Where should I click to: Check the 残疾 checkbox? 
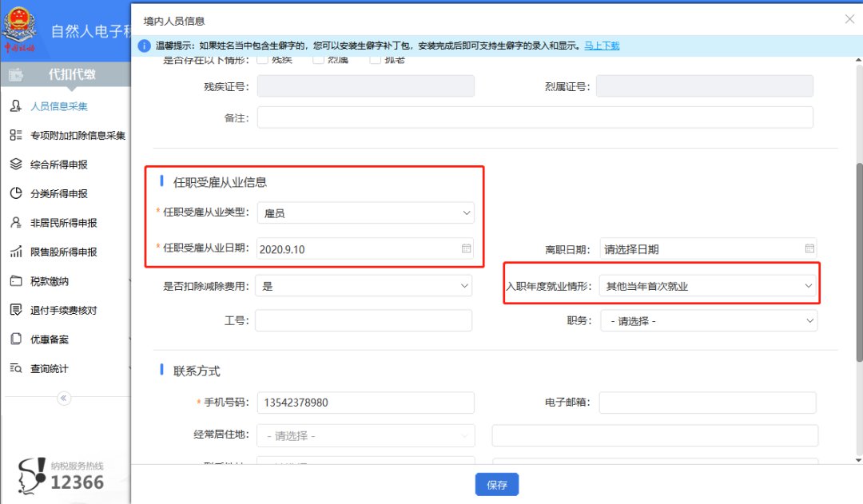(x=263, y=60)
